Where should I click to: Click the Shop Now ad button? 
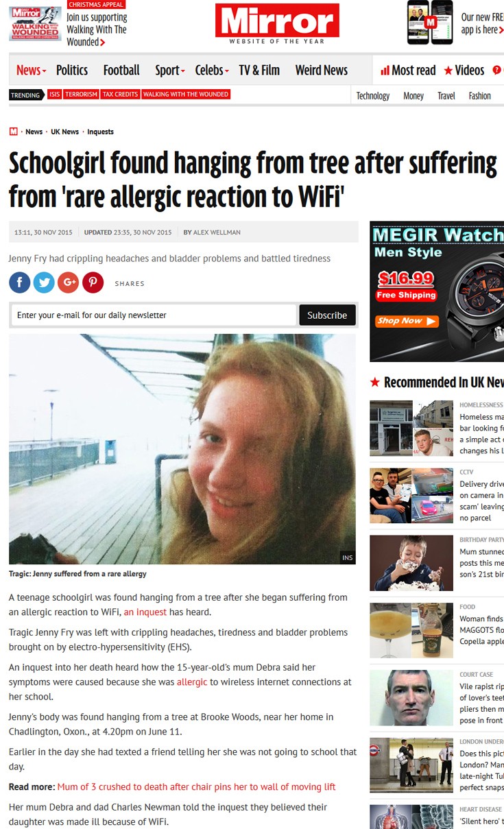click(x=407, y=321)
